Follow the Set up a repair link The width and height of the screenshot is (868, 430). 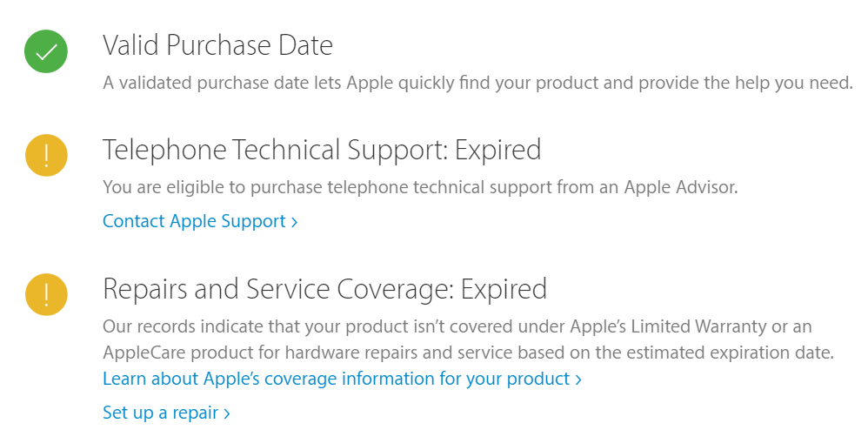coord(167,413)
